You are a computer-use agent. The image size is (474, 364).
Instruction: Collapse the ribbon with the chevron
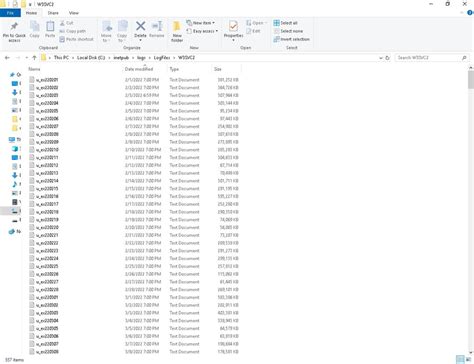(x=462, y=13)
